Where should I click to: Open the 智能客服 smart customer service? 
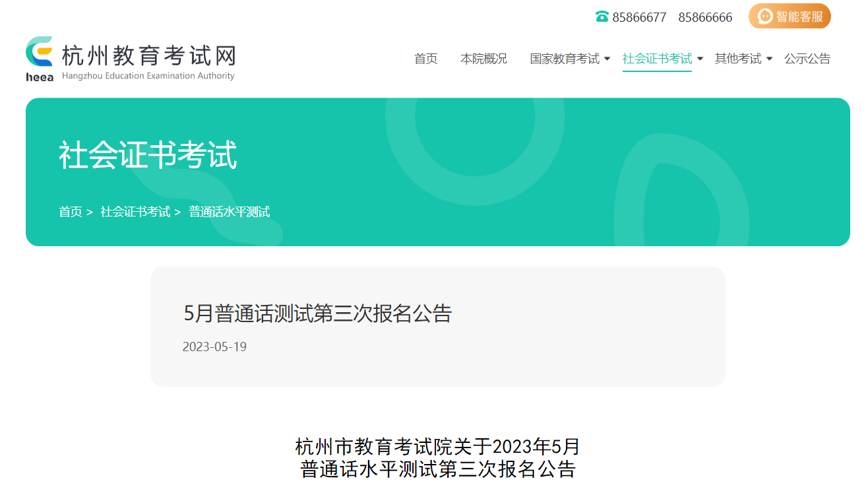pyautogui.click(x=790, y=17)
